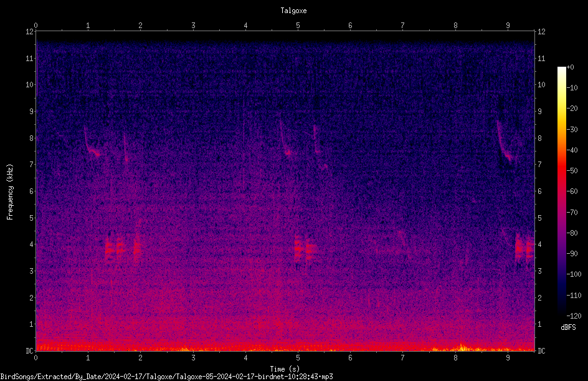Click the 12 kHz tick on left axis
This screenshot has width=588, height=381.
pos(30,32)
